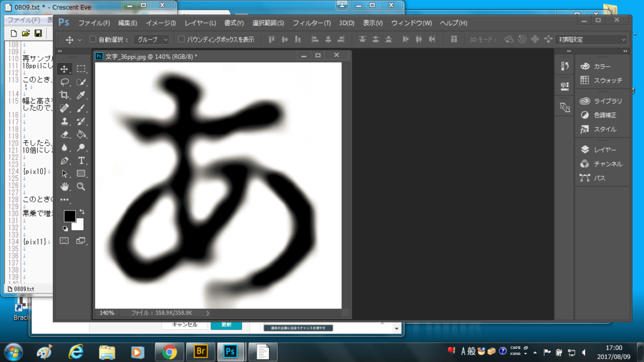644x362 pixels.
Task: Expand the status bar info arrow
Action: [208, 313]
